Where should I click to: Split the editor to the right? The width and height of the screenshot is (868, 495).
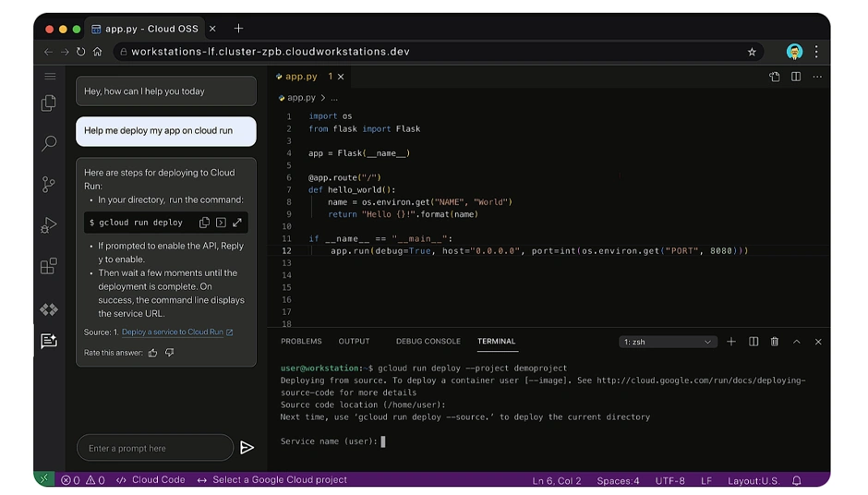[x=796, y=77]
